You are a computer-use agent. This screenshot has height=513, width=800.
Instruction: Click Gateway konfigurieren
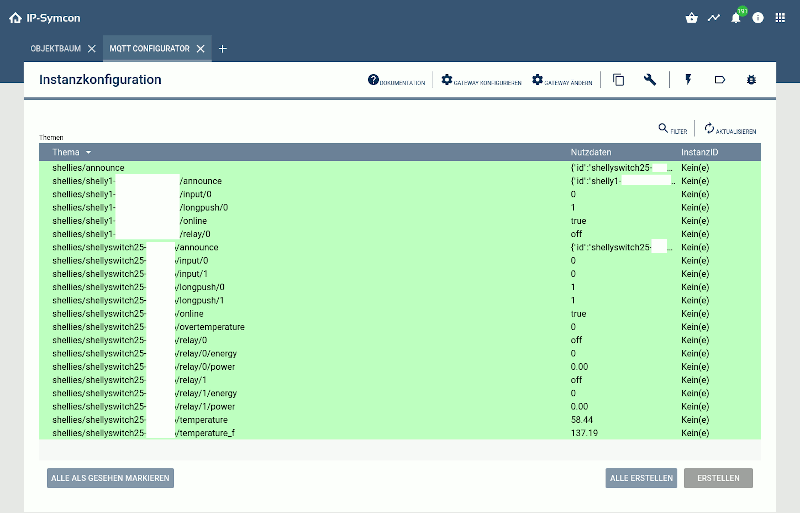pos(481,80)
